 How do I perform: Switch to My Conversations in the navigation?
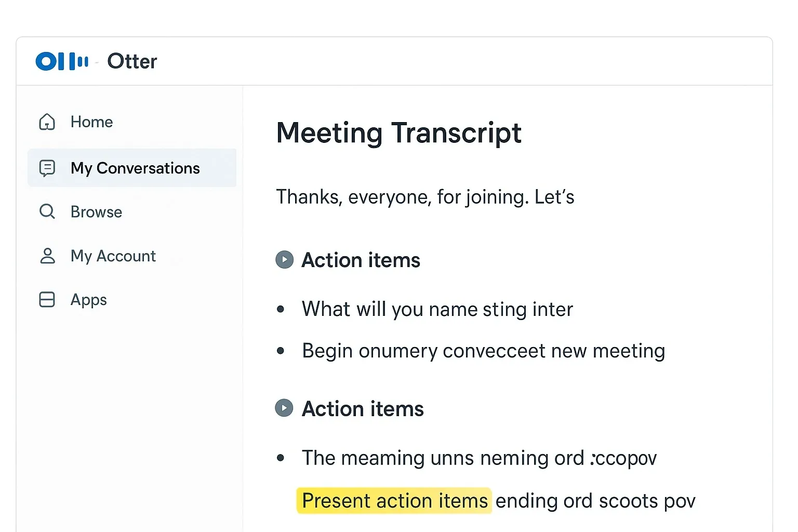coord(135,168)
